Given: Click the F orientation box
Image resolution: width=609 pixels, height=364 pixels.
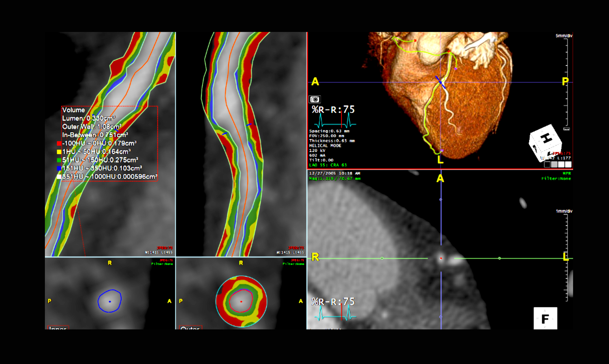Looking at the screenshot, I should pos(545,318).
